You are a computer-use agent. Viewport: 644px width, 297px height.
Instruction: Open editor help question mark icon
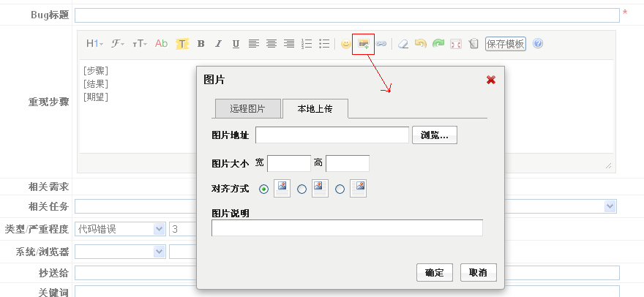(x=538, y=44)
